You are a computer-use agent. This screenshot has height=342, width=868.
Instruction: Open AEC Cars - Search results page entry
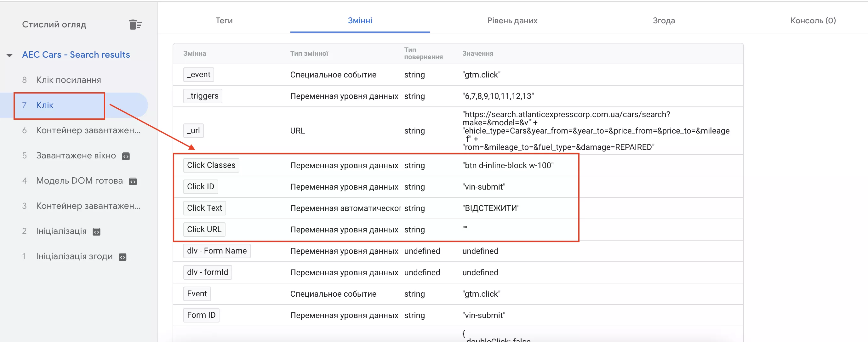pyautogui.click(x=76, y=54)
